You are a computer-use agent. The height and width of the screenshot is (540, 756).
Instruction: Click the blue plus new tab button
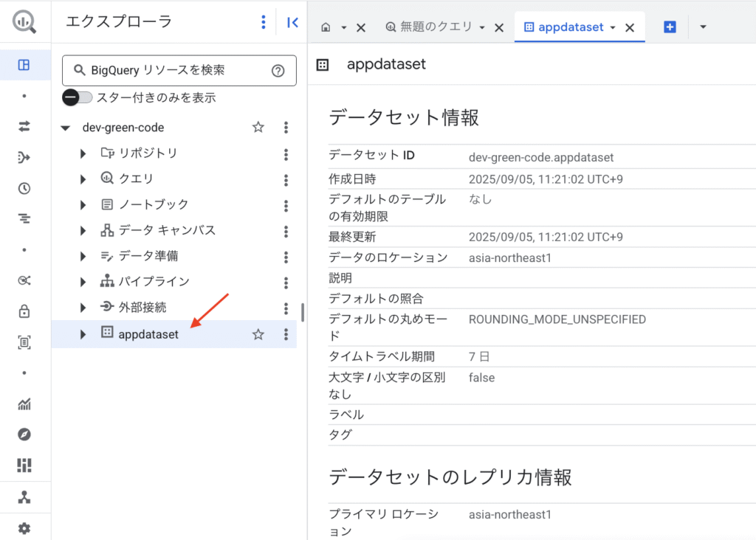tap(670, 27)
